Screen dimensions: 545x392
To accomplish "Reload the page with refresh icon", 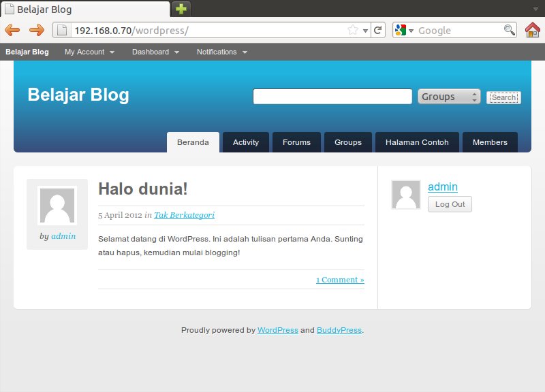I will tap(378, 30).
